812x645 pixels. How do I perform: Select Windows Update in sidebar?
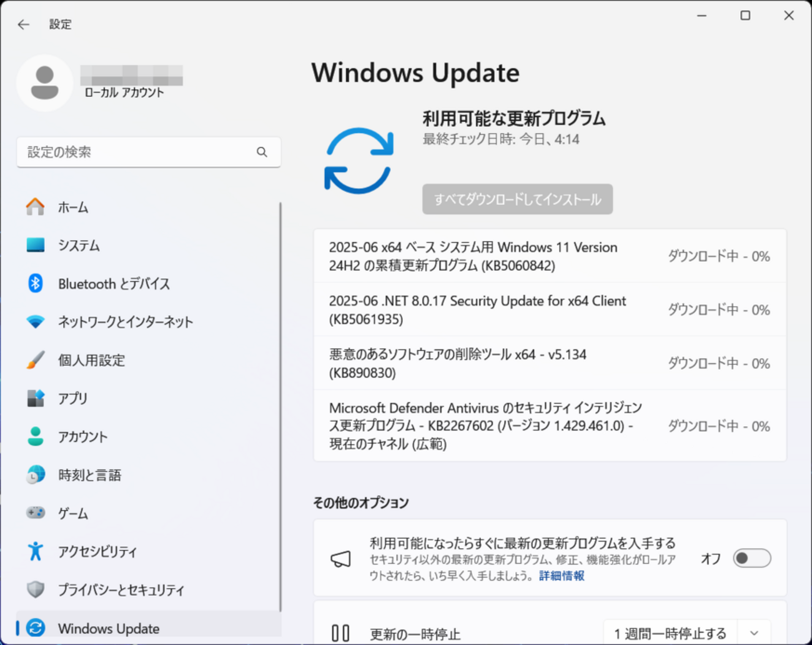pos(149,627)
